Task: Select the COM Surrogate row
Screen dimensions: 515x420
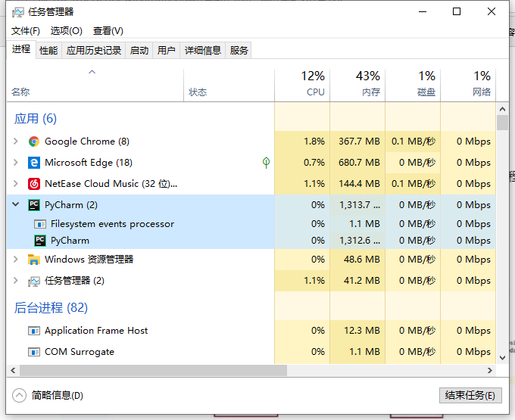Action: (x=251, y=352)
